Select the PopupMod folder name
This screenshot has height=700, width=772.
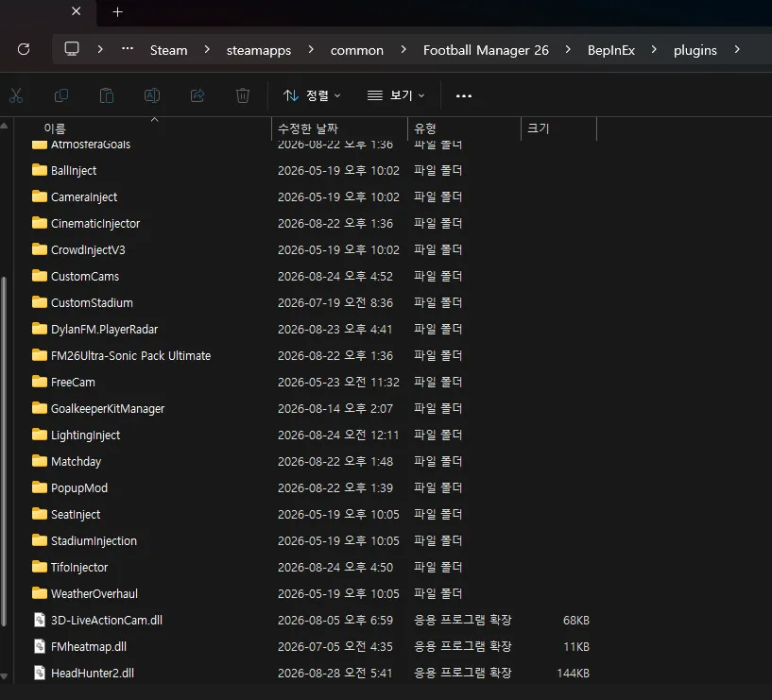point(79,487)
